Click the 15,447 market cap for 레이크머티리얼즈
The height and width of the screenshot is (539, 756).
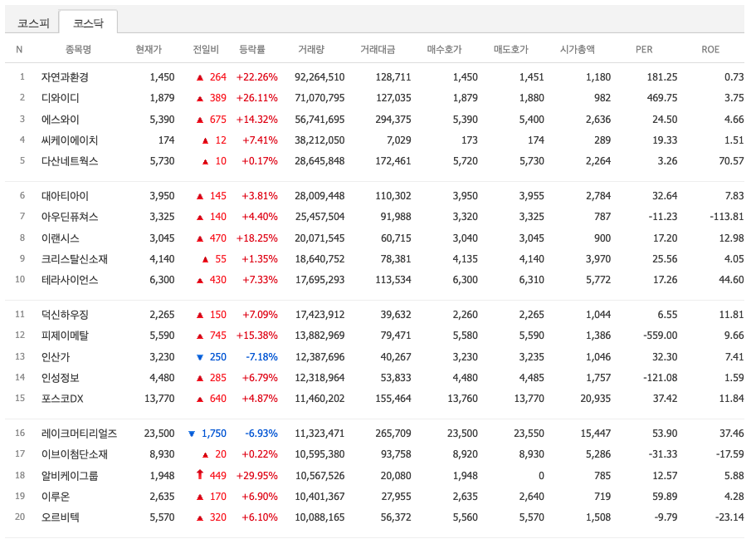(596, 434)
